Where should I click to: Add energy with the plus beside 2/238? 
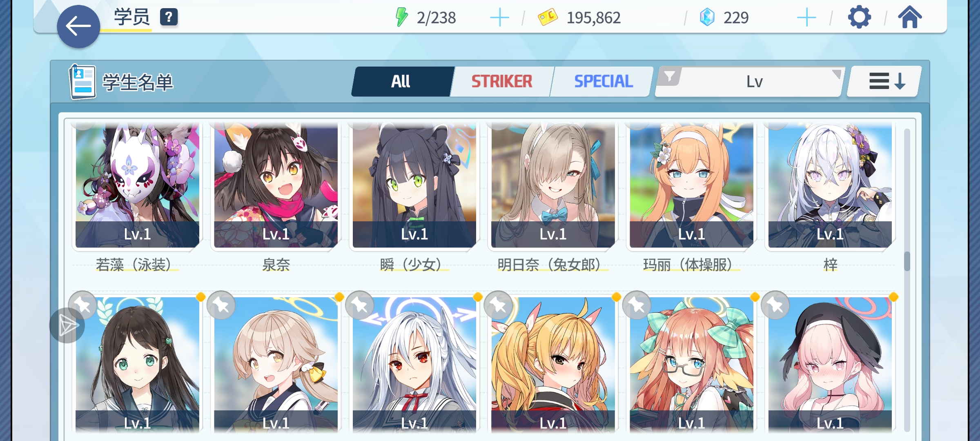499,18
